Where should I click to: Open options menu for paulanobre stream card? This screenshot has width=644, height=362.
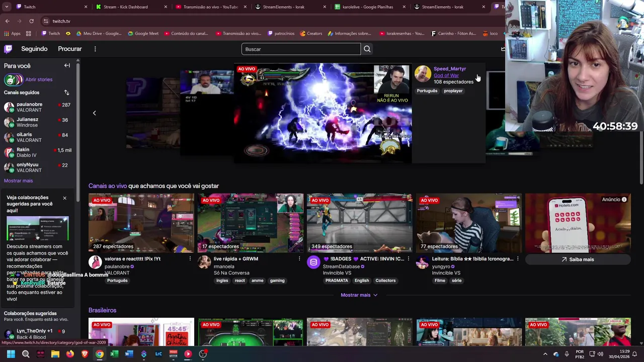click(x=190, y=258)
